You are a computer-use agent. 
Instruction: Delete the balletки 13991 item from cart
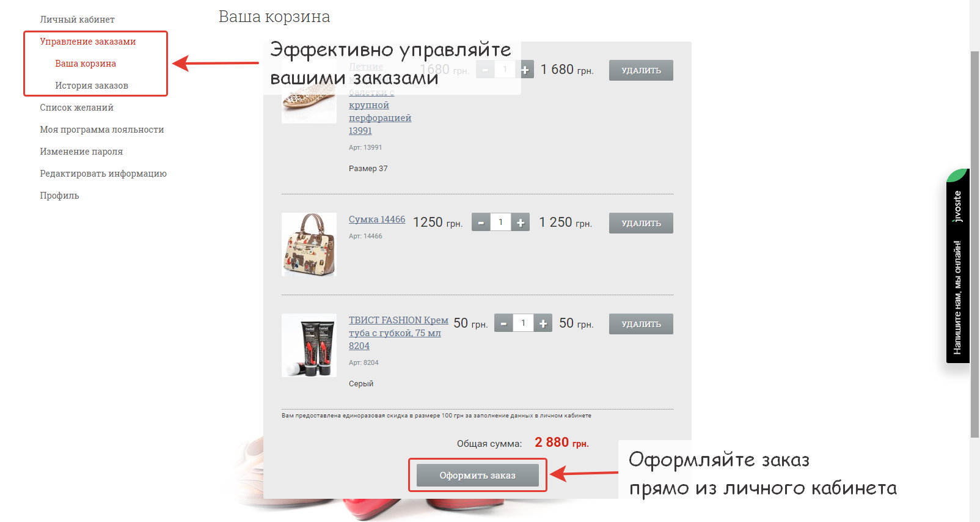[641, 70]
